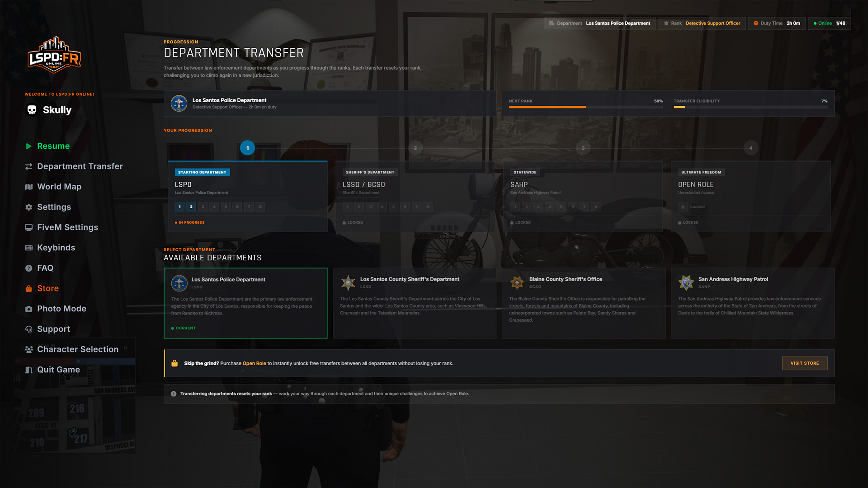
Task: Open FiveM Settings menu entry
Action: click(61, 227)
